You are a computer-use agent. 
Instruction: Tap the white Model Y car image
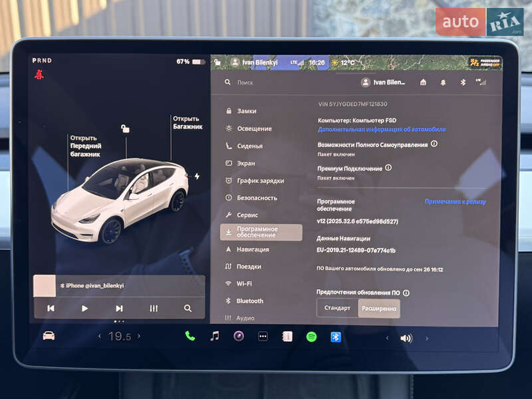point(120,200)
